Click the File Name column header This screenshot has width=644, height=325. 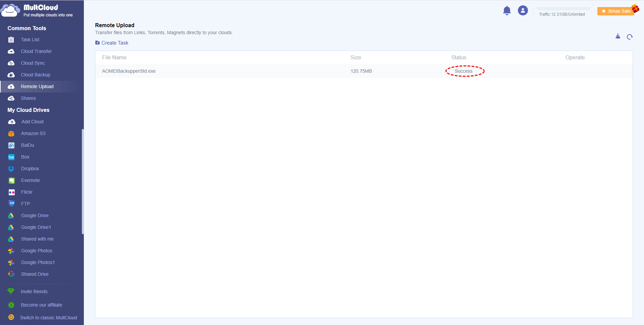[x=114, y=58]
